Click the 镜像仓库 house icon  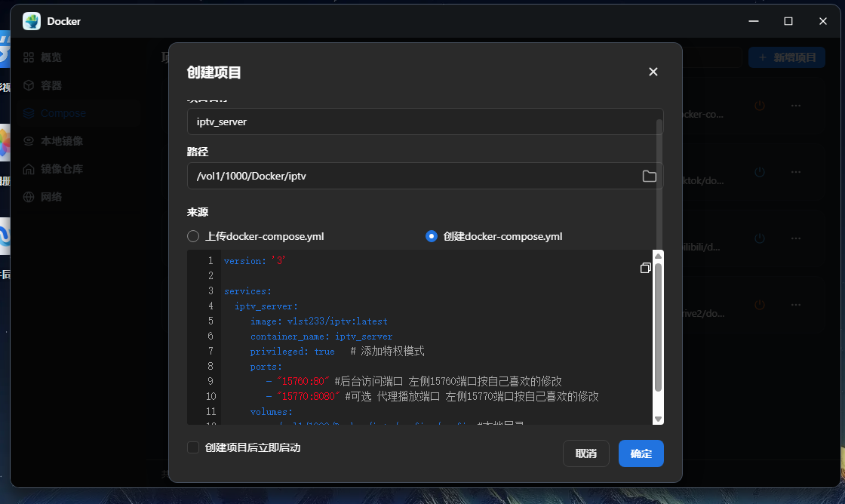tap(29, 169)
